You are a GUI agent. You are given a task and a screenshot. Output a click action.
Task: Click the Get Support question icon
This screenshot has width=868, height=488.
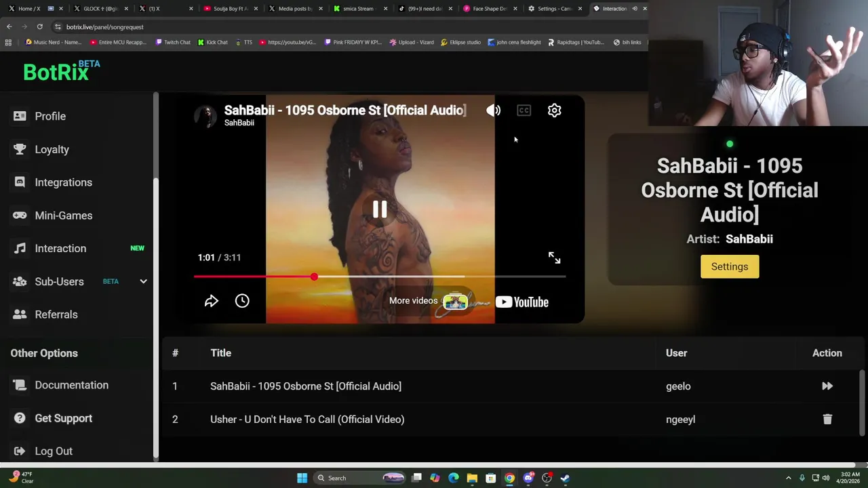(x=20, y=418)
